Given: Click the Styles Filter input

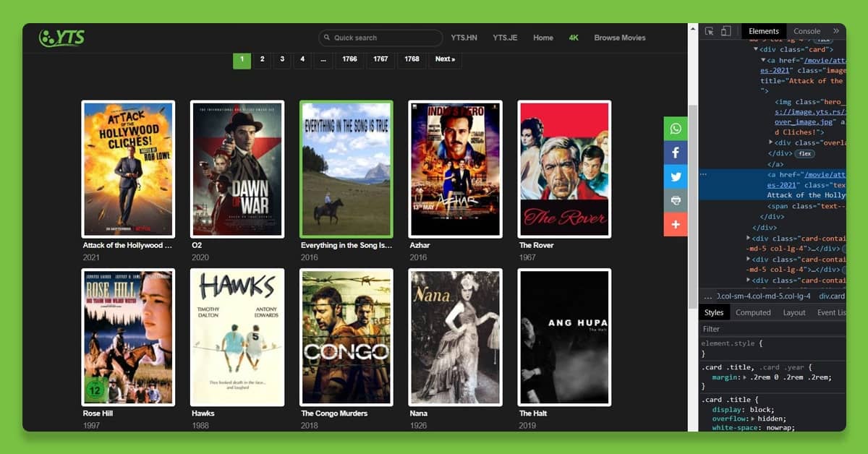Looking at the screenshot, I should pyautogui.click(x=773, y=329).
